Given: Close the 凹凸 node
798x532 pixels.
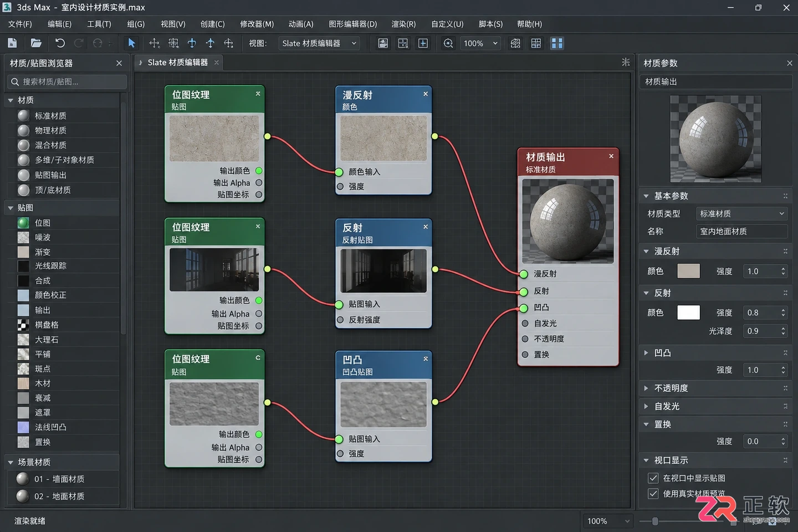Looking at the screenshot, I should [x=426, y=359].
